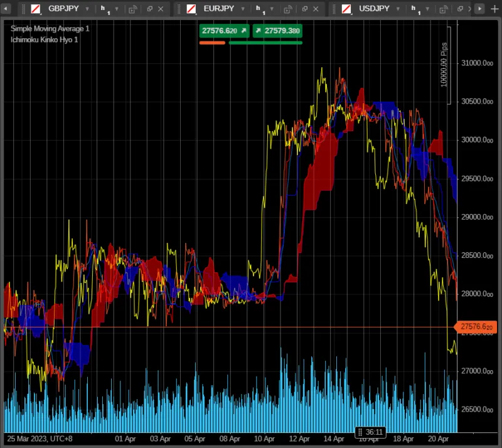Click the EURJPY chart link icon
502x448 pixels.
[x=287, y=9]
